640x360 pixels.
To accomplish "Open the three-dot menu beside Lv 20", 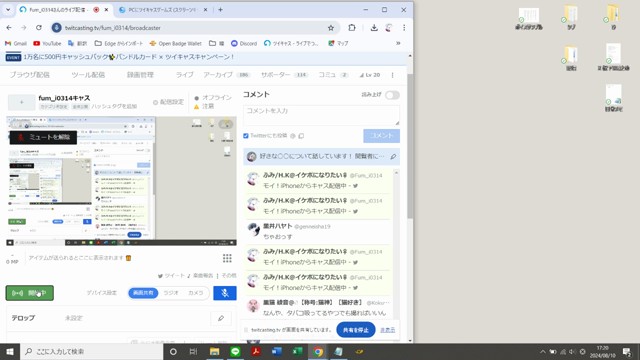I will pos(393,75).
